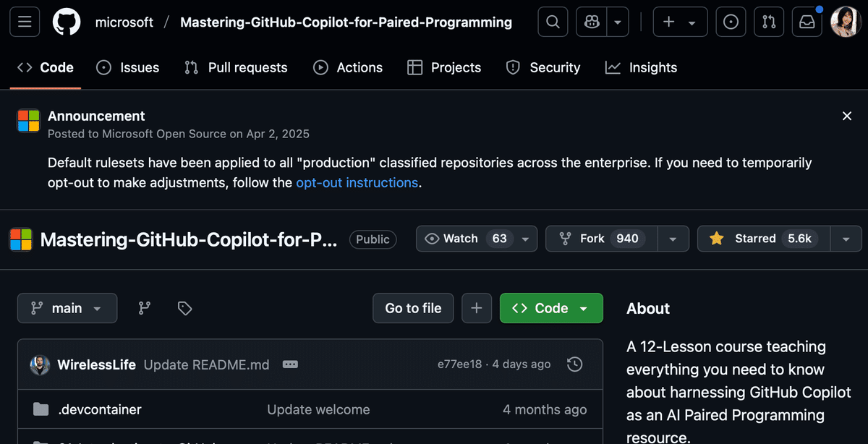
Task: Expand the Copilot dropdown arrow
Action: point(617,22)
